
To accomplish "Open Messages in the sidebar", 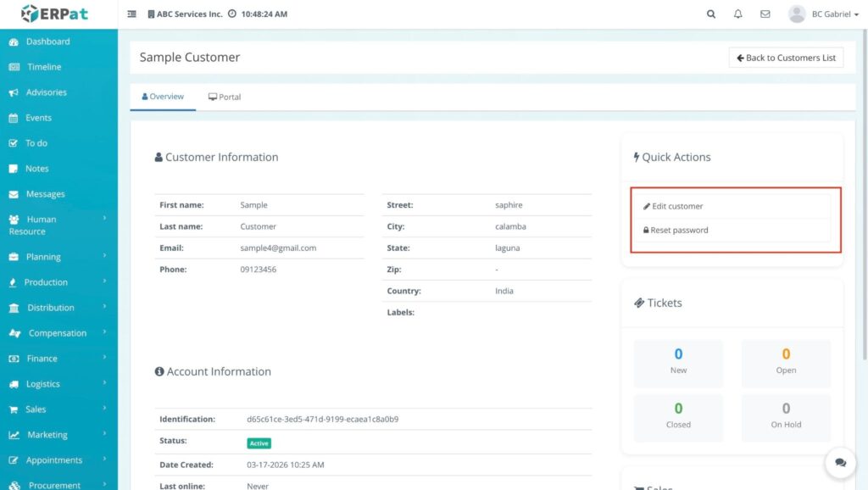I will (x=45, y=194).
